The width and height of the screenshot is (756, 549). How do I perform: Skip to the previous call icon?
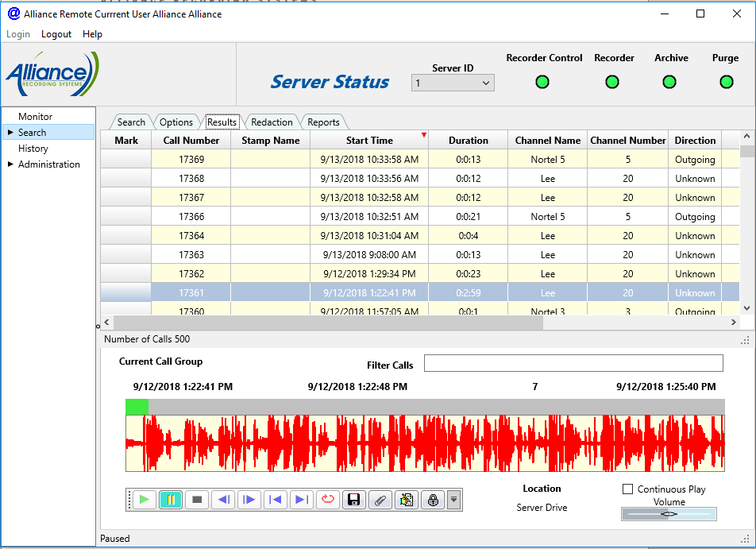pos(276,499)
